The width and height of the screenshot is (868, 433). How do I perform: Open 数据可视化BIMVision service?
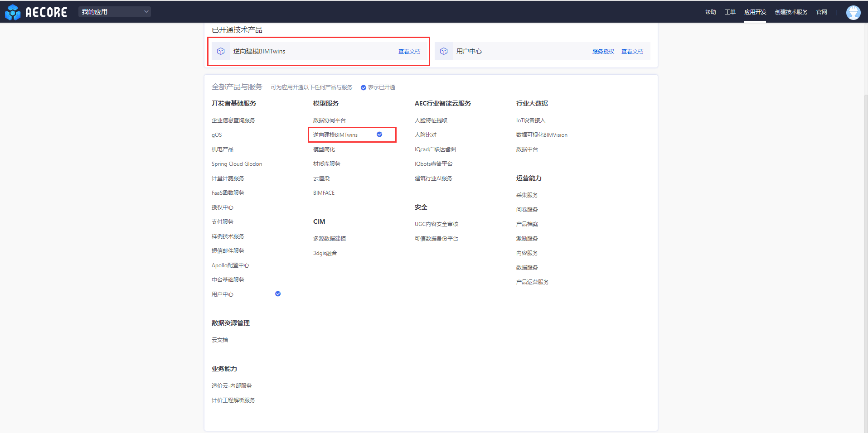point(541,135)
